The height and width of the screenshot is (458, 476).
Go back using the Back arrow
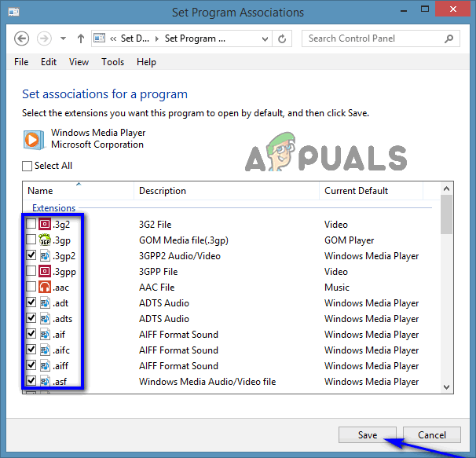21,38
